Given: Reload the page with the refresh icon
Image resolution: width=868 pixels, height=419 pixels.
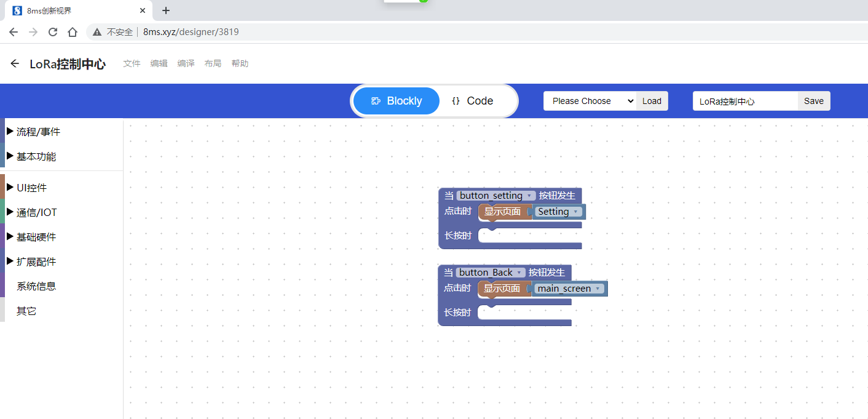Looking at the screenshot, I should pyautogui.click(x=53, y=32).
